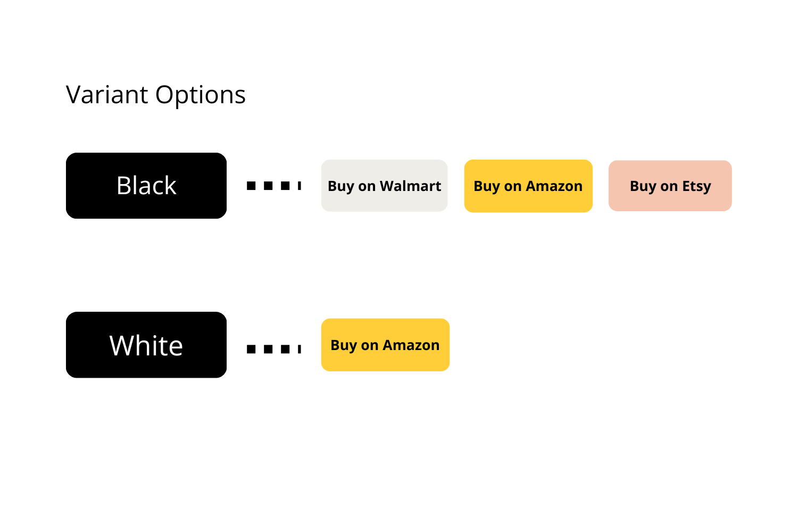Tap the dashed line leading to Walmart
The width and height of the screenshot is (798, 532).
click(x=273, y=186)
